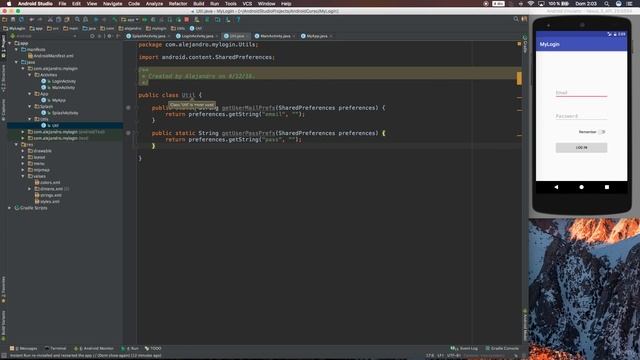This screenshot has width=640, height=360.
Task: Tap the emulator Back navigation button
Action: pos(556,187)
